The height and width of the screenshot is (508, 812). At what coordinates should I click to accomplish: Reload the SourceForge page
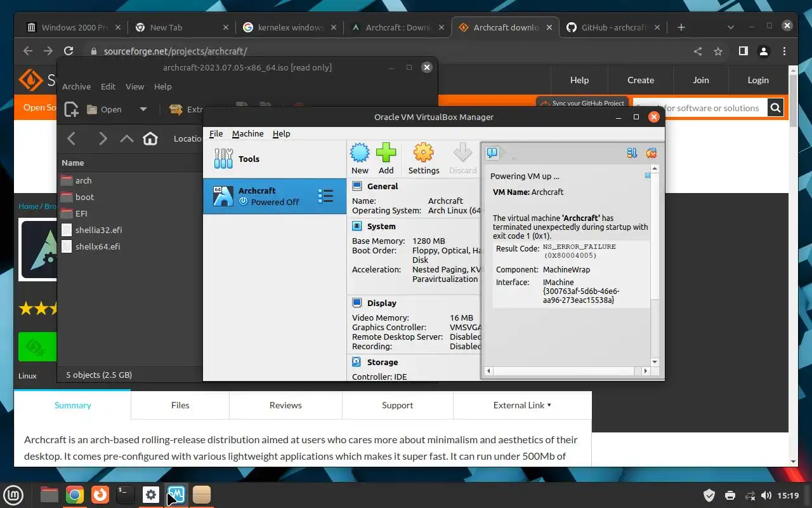pyautogui.click(x=69, y=51)
